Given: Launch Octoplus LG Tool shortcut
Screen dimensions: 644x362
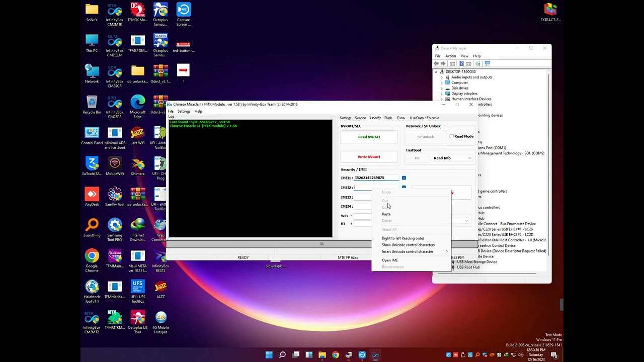Looking at the screenshot, I should (x=137, y=322).
